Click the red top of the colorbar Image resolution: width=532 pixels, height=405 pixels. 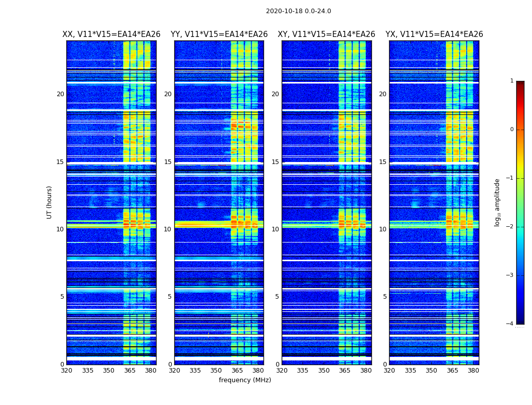point(520,84)
